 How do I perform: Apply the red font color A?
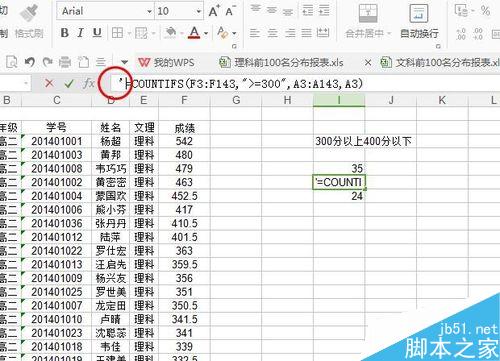194,33
